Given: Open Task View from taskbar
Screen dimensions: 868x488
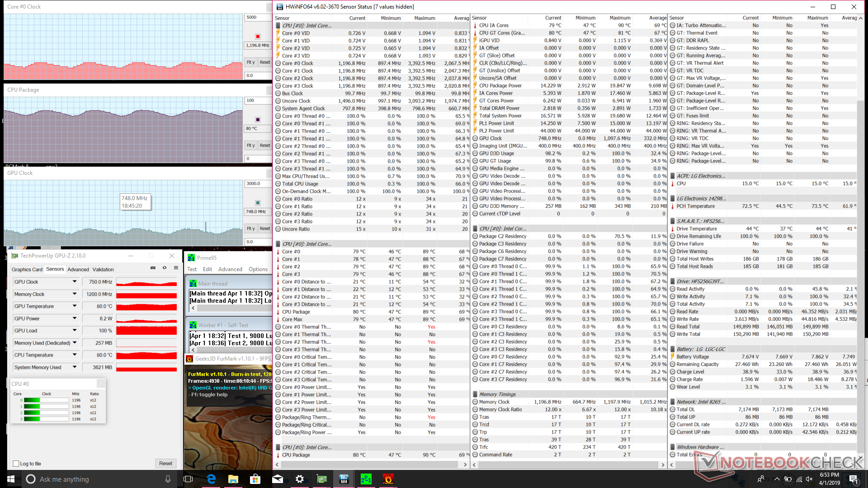Looking at the screenshot, I should tap(188, 479).
